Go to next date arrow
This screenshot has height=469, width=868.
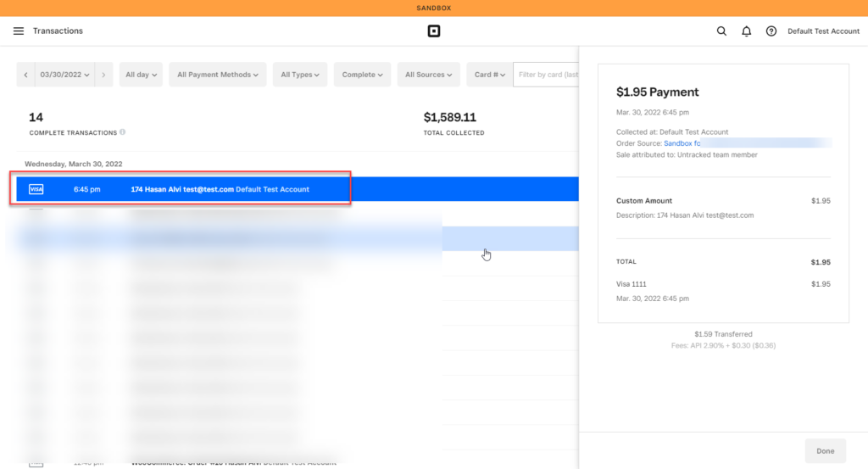[103, 75]
